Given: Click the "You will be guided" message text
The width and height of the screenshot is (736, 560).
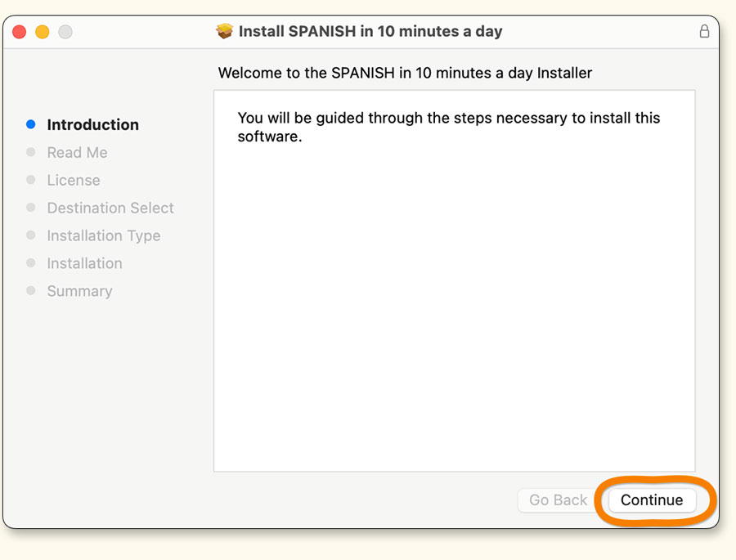Looking at the screenshot, I should coord(448,127).
